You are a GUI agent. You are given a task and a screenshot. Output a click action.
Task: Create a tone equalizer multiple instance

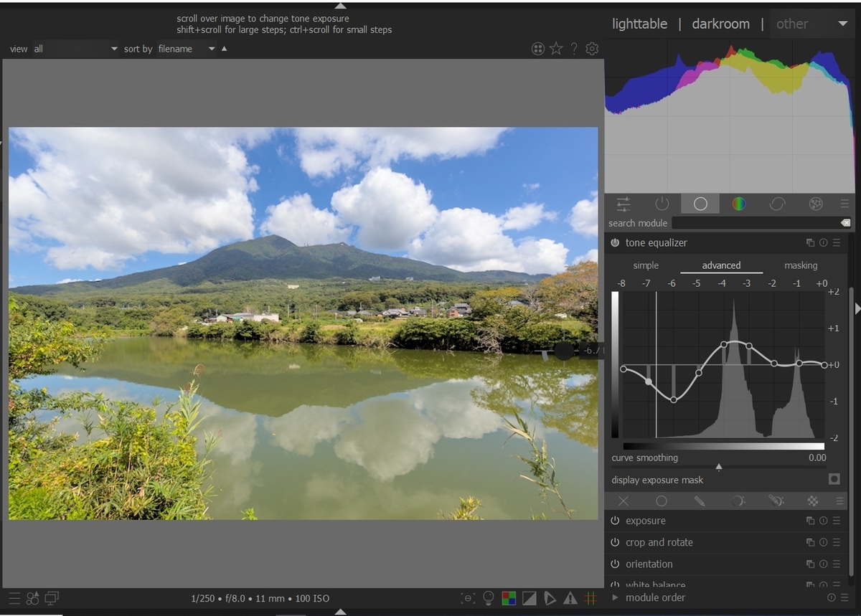pos(810,243)
